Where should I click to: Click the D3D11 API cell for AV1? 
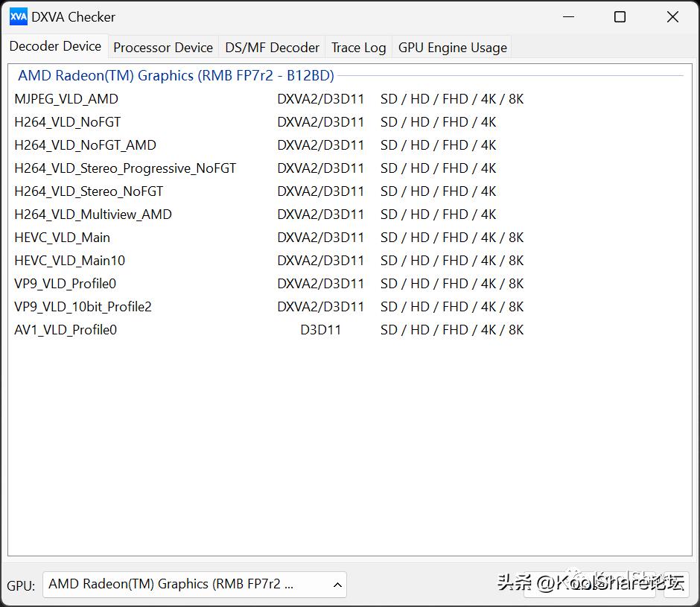click(x=320, y=330)
